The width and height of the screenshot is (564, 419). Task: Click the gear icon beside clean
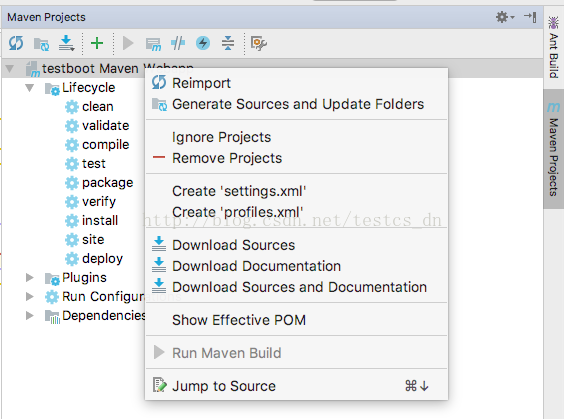(x=72, y=107)
